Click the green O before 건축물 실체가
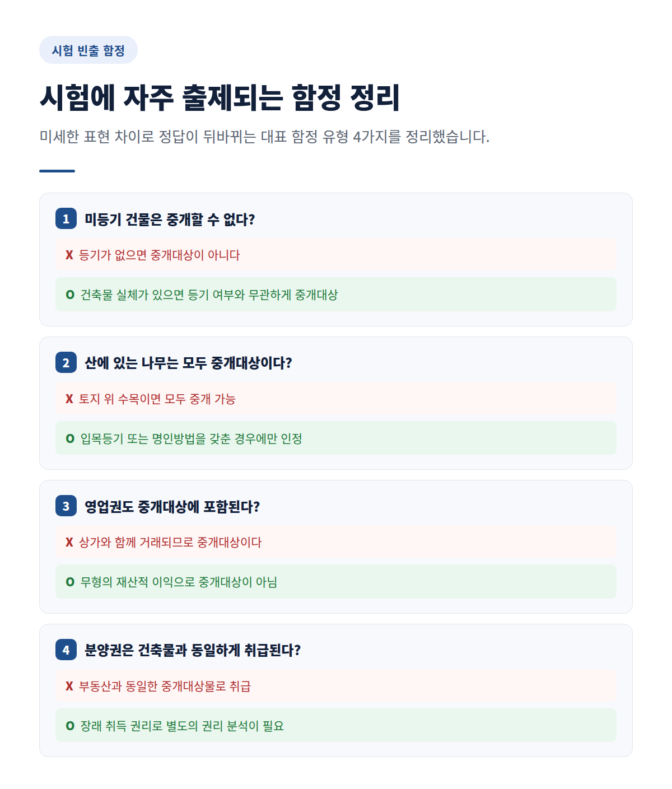Viewport: 672px width, 789px height. pyautogui.click(x=70, y=295)
